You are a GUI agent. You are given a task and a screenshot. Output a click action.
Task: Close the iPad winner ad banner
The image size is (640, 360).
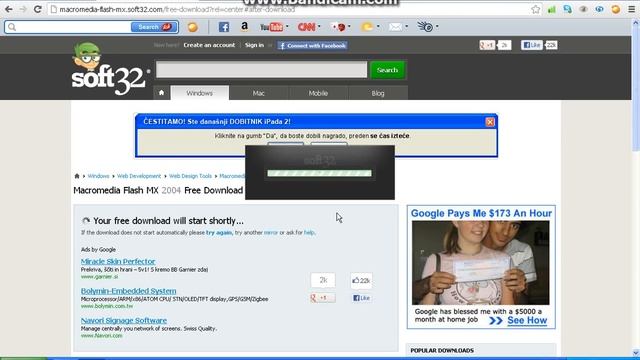coord(490,122)
